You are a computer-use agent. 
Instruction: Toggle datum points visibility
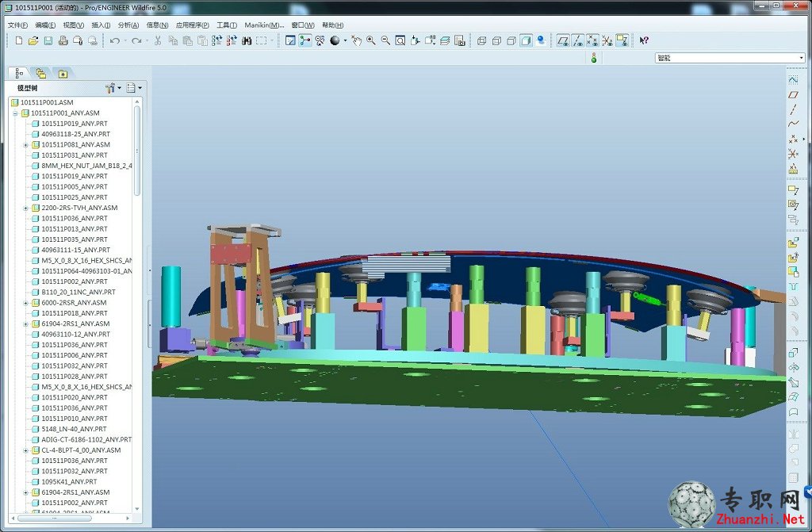coord(592,40)
